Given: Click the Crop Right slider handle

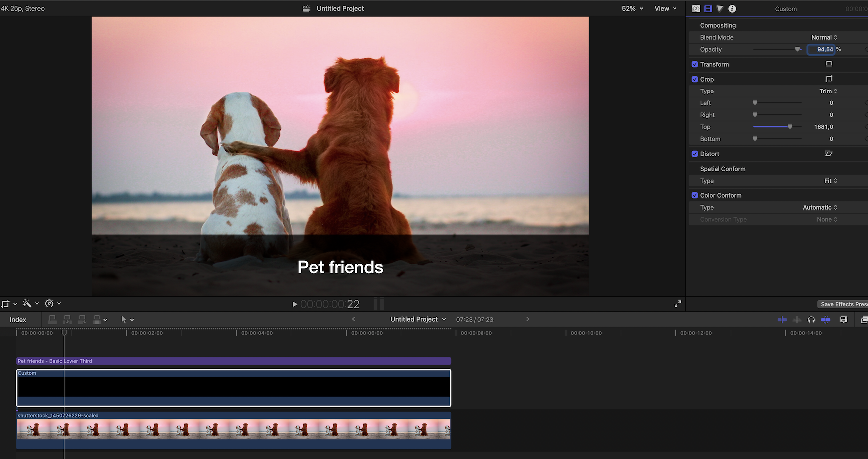Looking at the screenshot, I should tap(755, 115).
